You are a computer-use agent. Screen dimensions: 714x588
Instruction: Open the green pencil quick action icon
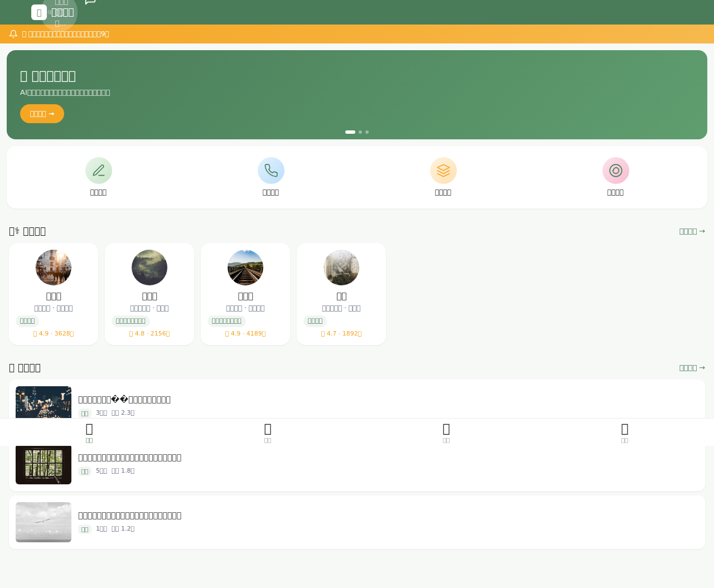click(x=99, y=171)
